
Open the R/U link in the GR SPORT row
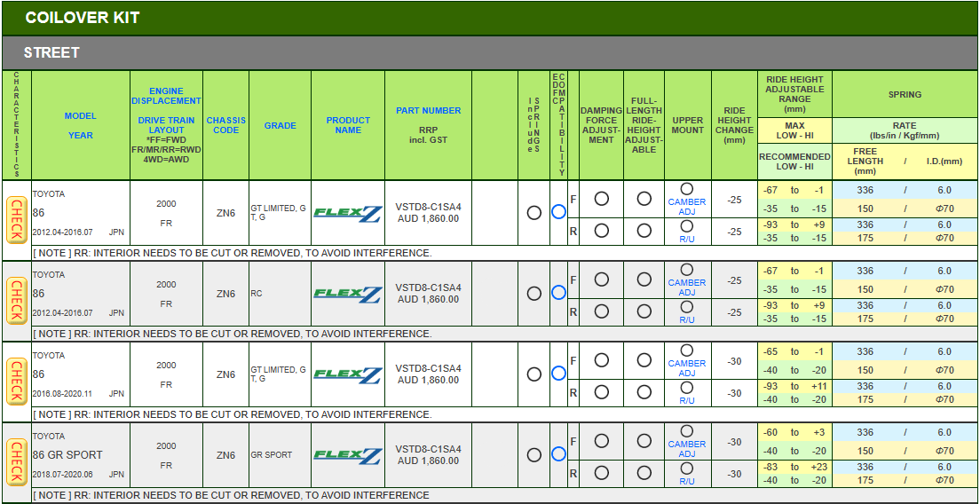tap(687, 482)
